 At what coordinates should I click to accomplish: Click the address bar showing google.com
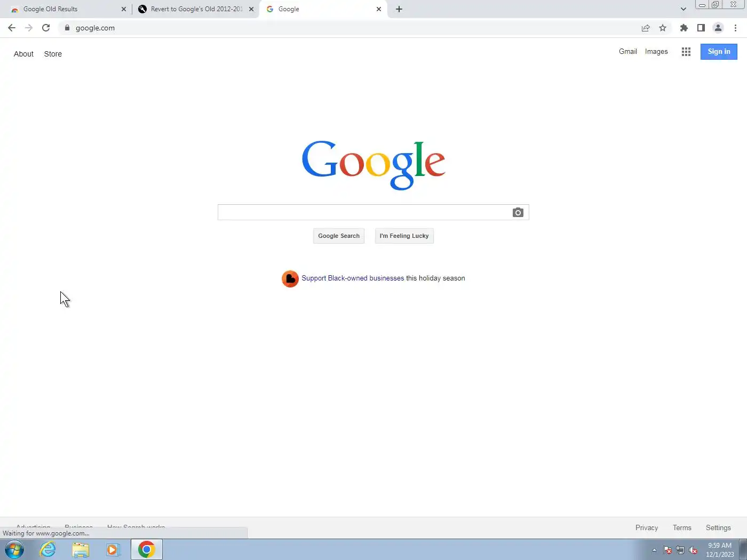coord(352,28)
